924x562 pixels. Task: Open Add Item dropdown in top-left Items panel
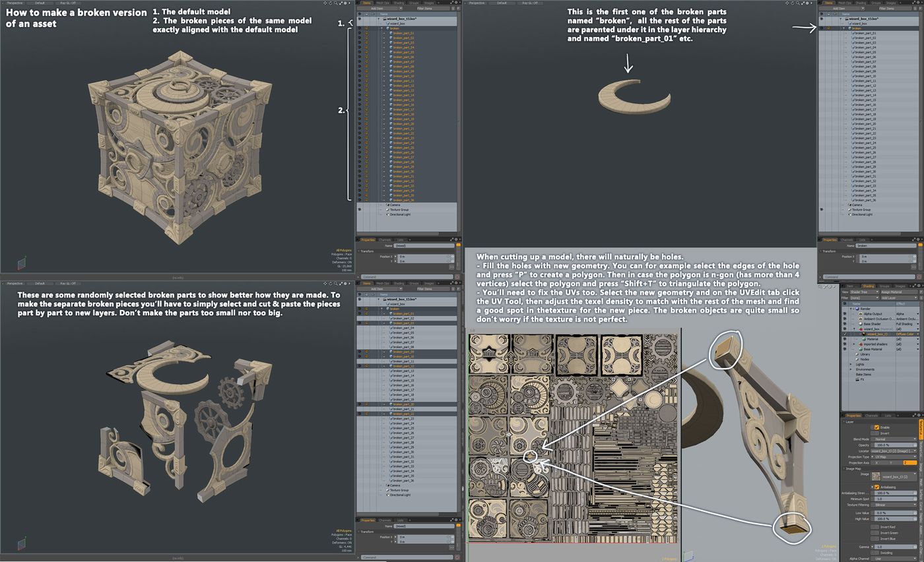tap(380, 9)
